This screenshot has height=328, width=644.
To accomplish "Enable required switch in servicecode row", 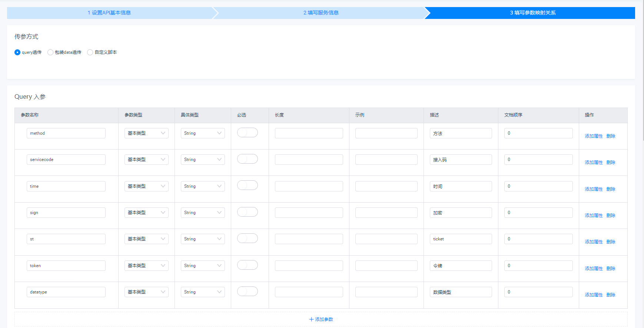I will [x=248, y=159].
